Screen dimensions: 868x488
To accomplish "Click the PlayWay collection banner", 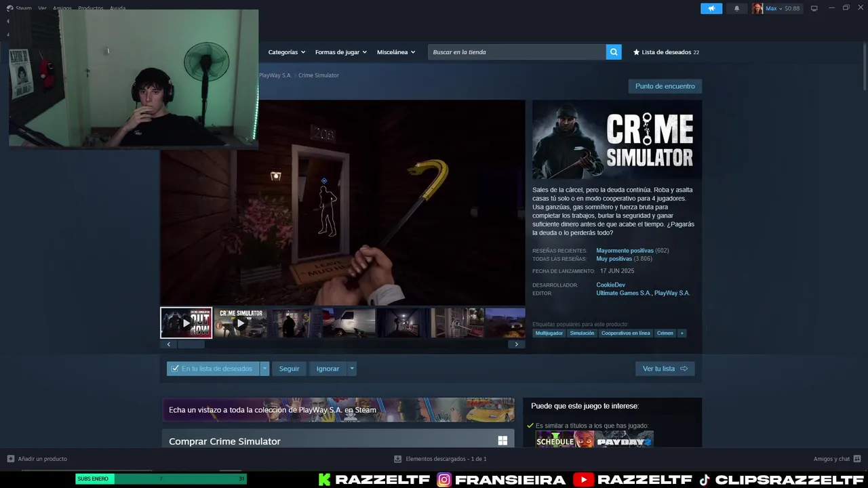I will 338,409.
